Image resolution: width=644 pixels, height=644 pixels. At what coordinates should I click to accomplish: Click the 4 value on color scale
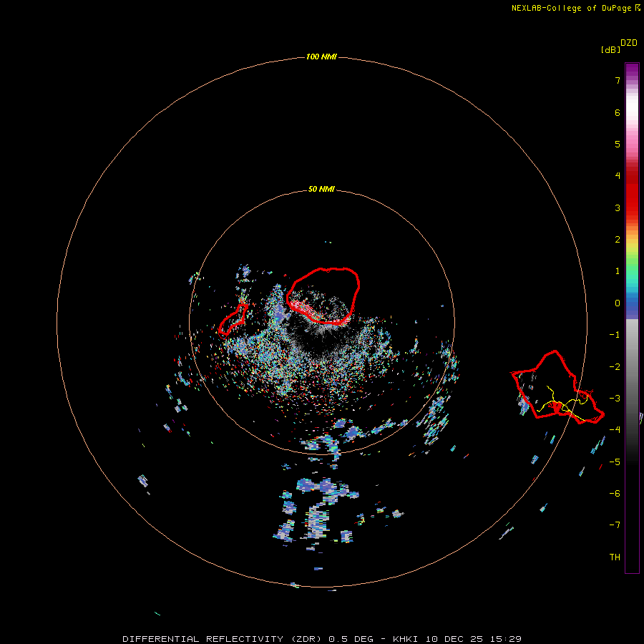(618, 176)
